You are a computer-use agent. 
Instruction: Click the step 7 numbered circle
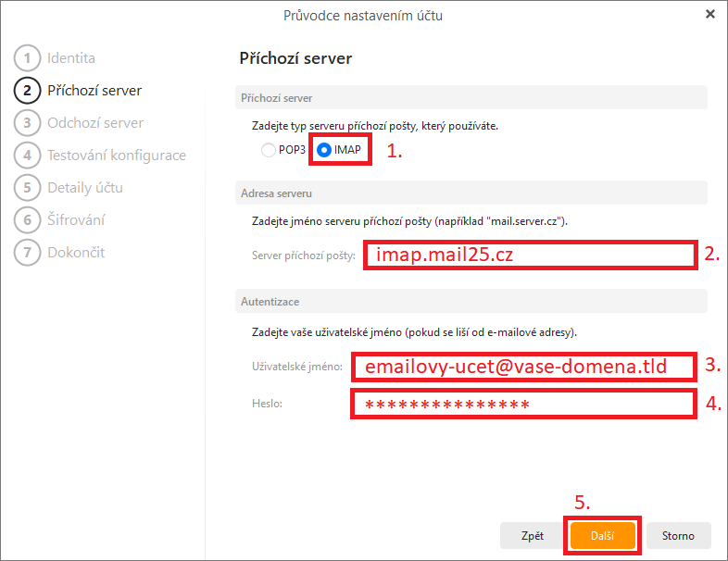click(28, 253)
